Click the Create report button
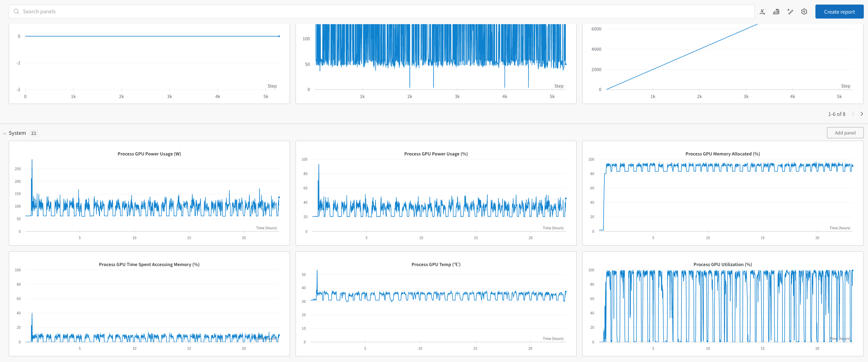 tap(839, 12)
